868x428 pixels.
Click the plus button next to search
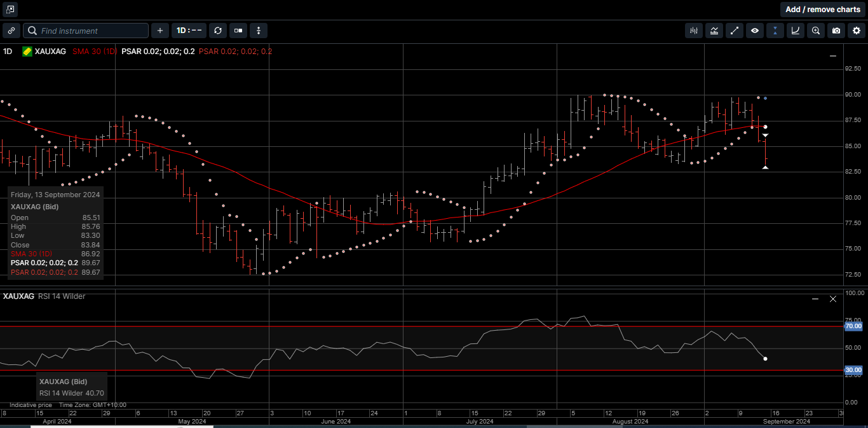click(159, 31)
